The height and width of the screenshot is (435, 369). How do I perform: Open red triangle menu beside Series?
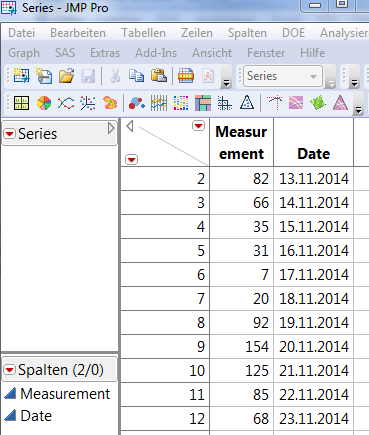tap(10, 134)
